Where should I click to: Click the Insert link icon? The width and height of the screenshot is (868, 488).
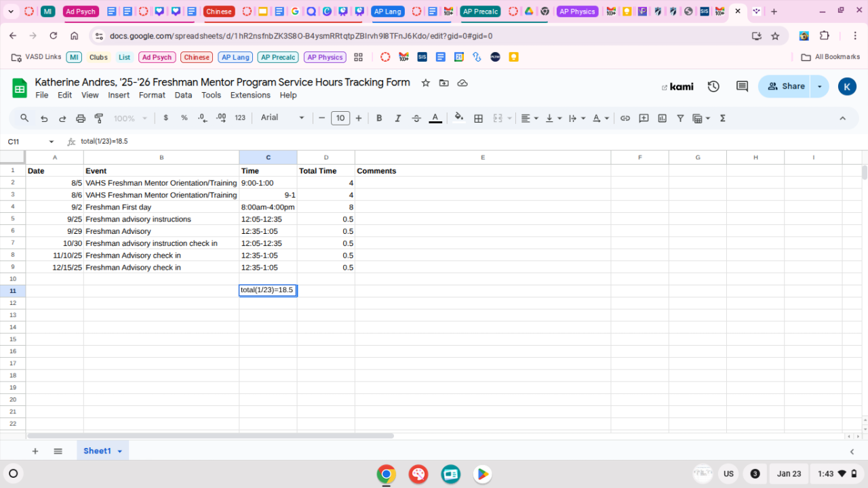625,118
